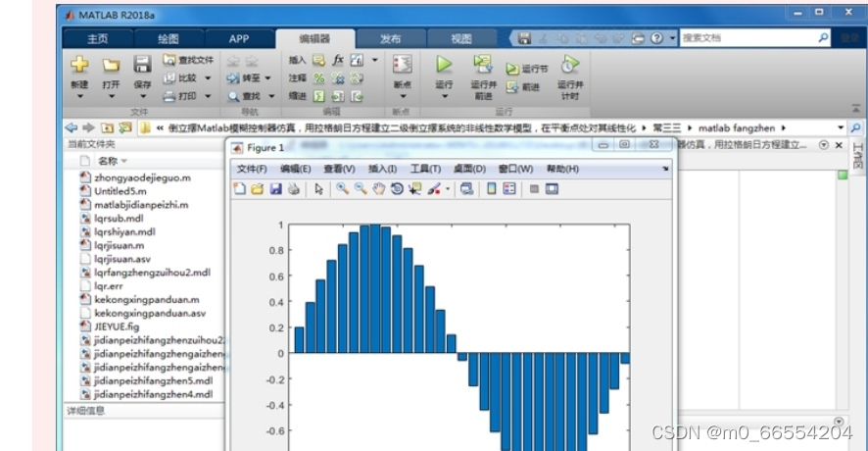Expand the 比较 dropdown arrow
The image size is (868, 451).
208,78
